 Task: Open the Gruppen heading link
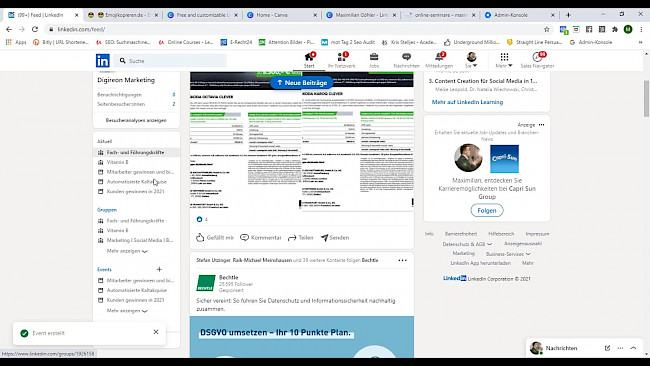pos(107,210)
